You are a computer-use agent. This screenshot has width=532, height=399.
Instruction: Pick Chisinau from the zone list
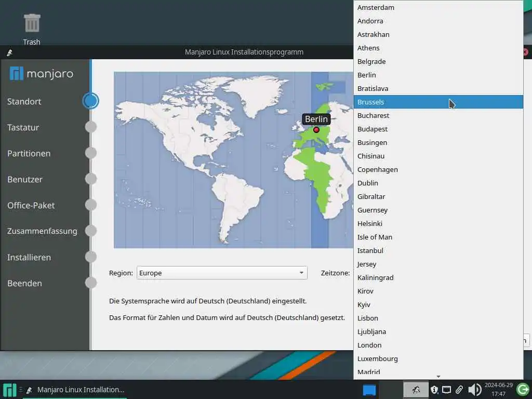coord(438,156)
